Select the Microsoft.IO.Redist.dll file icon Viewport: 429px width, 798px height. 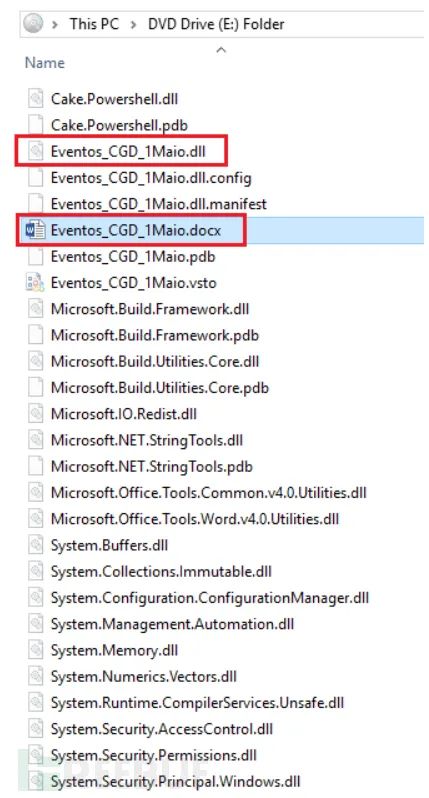[x=35, y=414]
